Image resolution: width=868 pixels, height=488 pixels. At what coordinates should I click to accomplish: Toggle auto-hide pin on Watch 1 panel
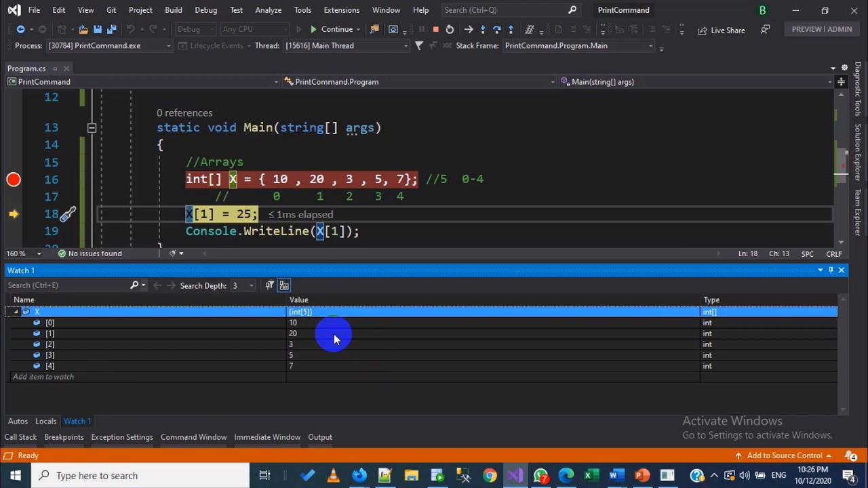(831, 270)
